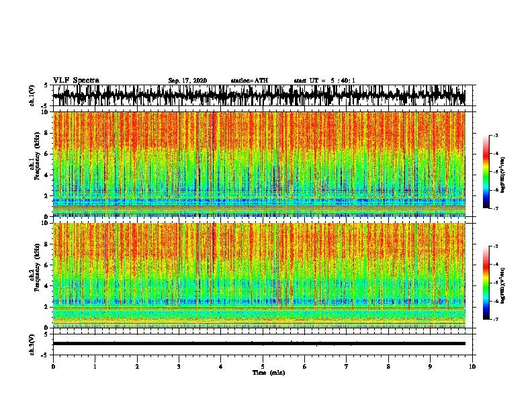Click the time axis tick label '5'
The width and height of the screenshot is (532, 411).
[x=263, y=367]
